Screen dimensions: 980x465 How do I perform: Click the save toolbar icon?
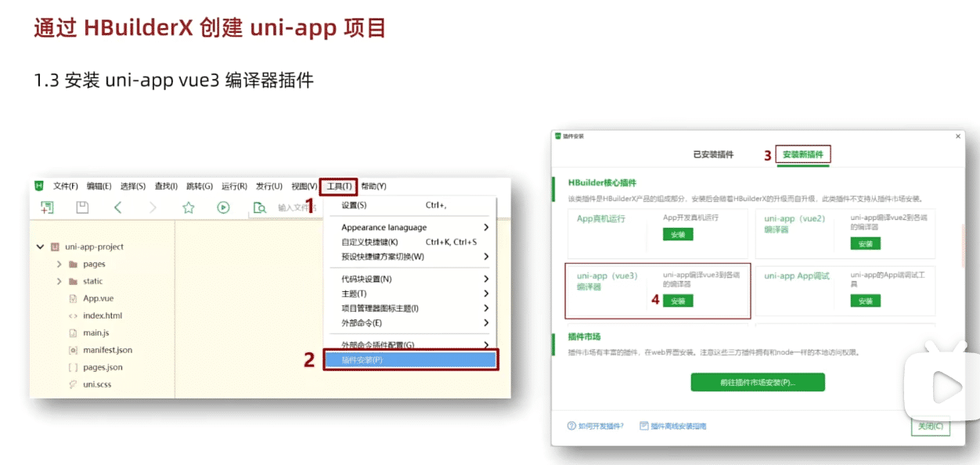(82, 207)
